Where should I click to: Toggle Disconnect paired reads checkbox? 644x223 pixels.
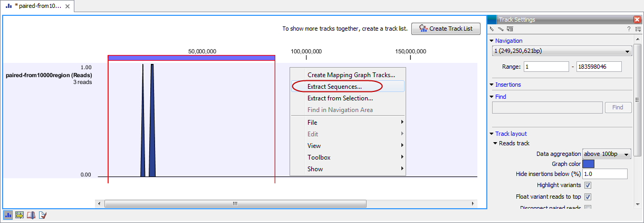pyautogui.click(x=588, y=208)
